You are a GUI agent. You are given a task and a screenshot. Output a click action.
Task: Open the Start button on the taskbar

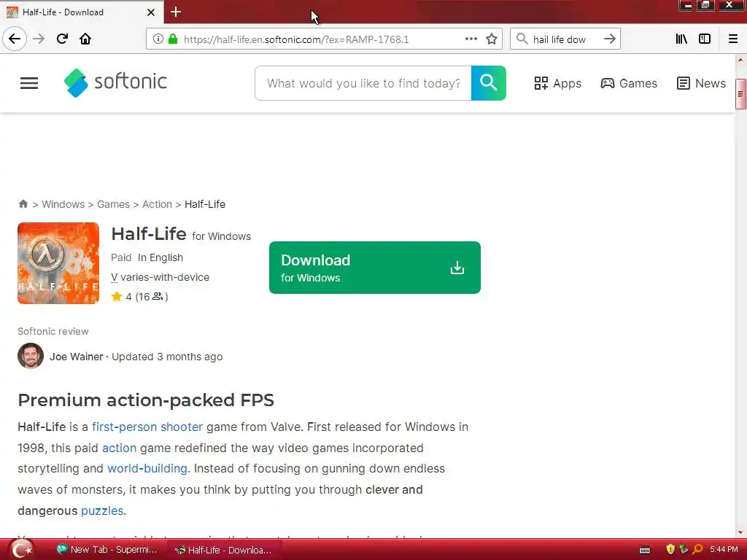click(x=22, y=550)
